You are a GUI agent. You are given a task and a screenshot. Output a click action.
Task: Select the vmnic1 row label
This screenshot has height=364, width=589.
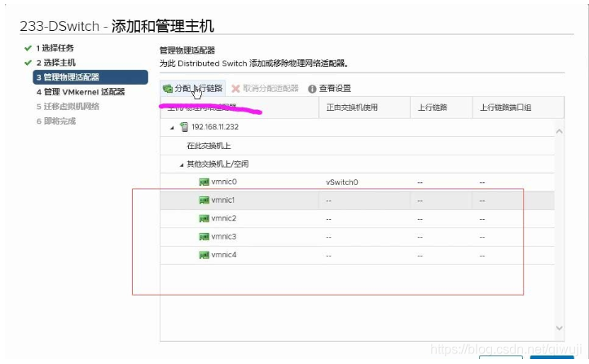click(x=222, y=200)
